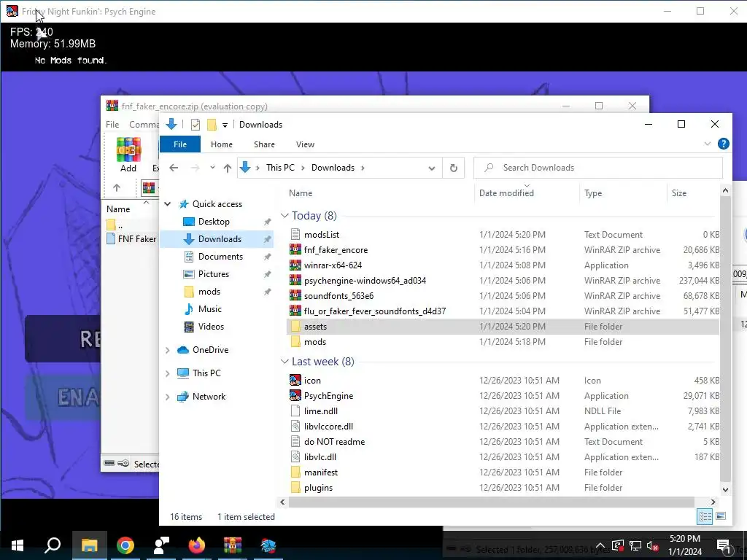The width and height of the screenshot is (747, 560).
Task: Select Music in navigation pane
Action: tap(209, 309)
